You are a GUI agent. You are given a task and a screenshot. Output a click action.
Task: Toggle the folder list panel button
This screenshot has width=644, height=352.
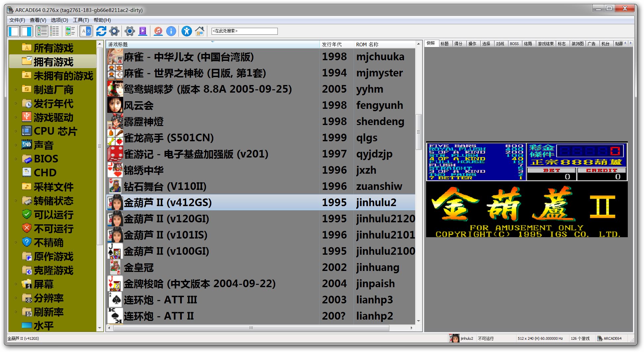(14, 31)
